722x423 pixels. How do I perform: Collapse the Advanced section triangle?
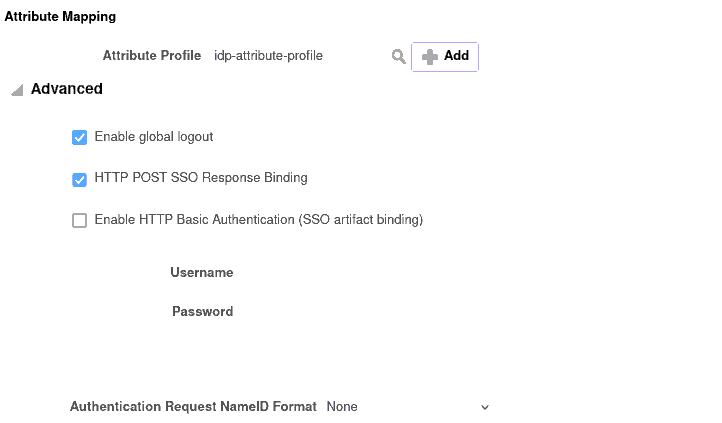(17, 90)
